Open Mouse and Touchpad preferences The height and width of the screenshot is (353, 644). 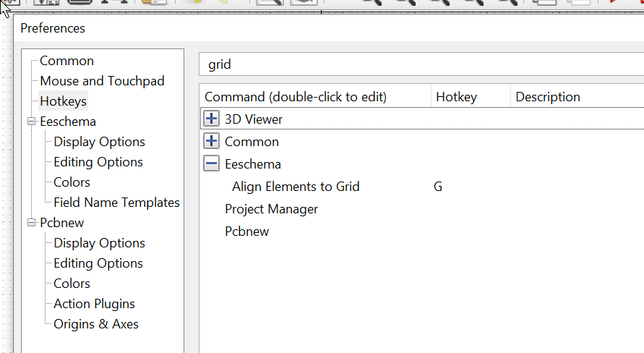coord(102,81)
